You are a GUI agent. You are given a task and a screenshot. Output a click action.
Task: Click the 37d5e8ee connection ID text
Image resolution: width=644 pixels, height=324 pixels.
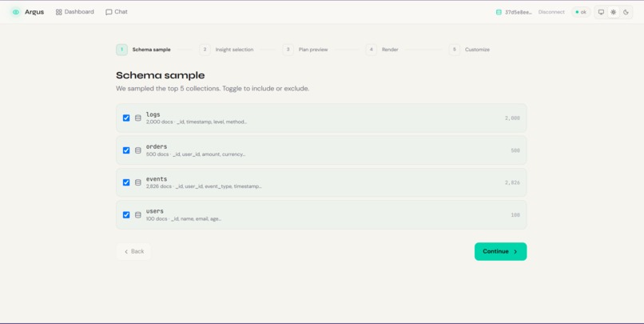click(x=519, y=12)
